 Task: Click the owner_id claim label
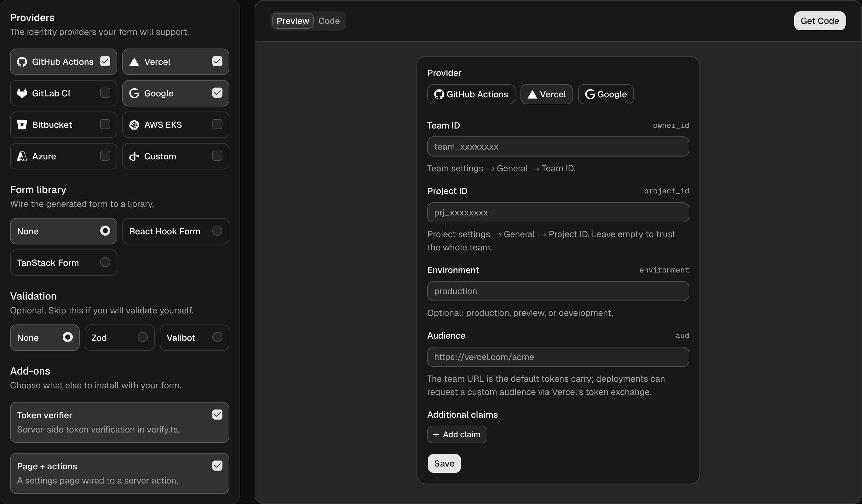click(671, 125)
